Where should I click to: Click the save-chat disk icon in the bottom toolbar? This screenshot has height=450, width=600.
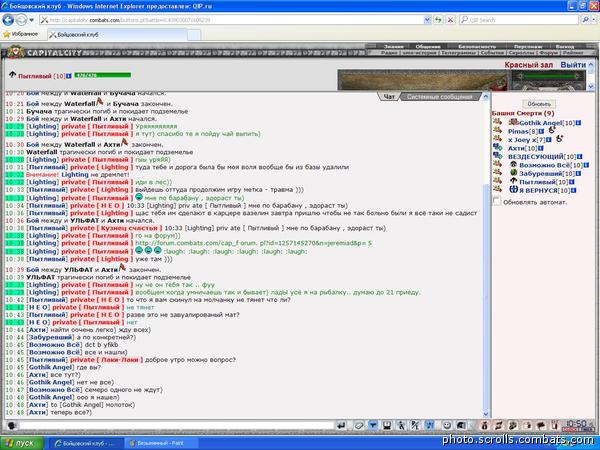387,426
